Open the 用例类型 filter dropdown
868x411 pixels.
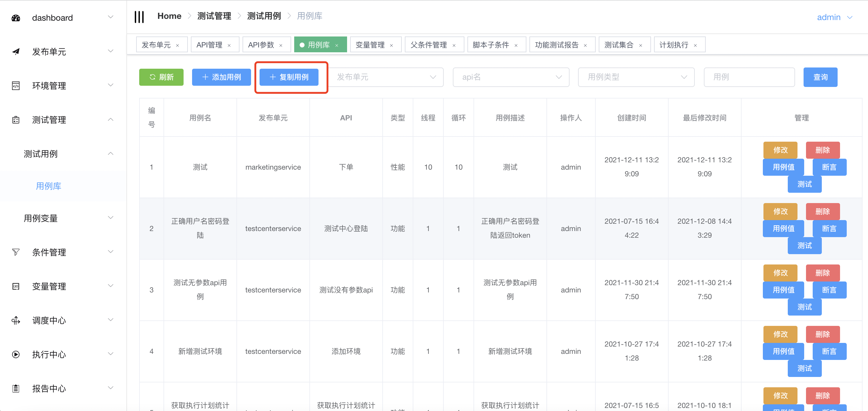[x=636, y=77]
